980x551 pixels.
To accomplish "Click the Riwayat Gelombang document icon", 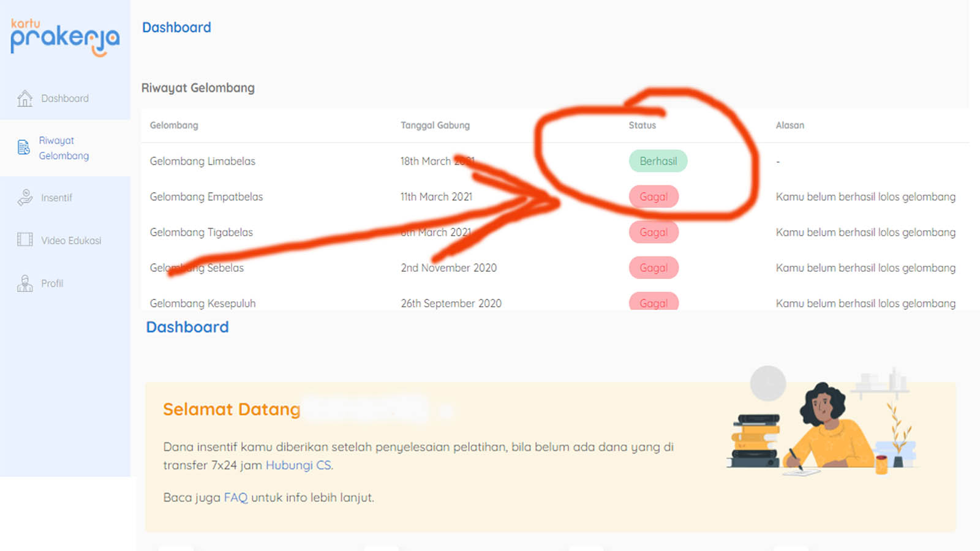I will click(24, 148).
